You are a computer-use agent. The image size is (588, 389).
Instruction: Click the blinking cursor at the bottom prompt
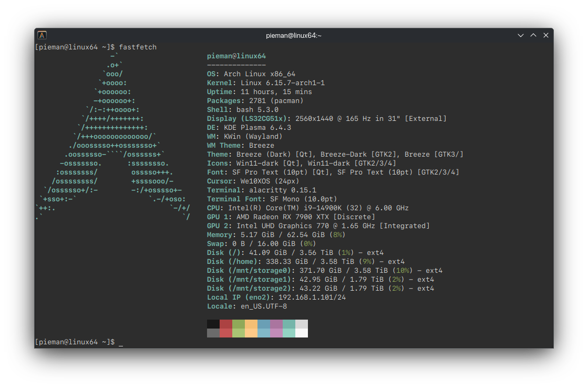(x=121, y=344)
